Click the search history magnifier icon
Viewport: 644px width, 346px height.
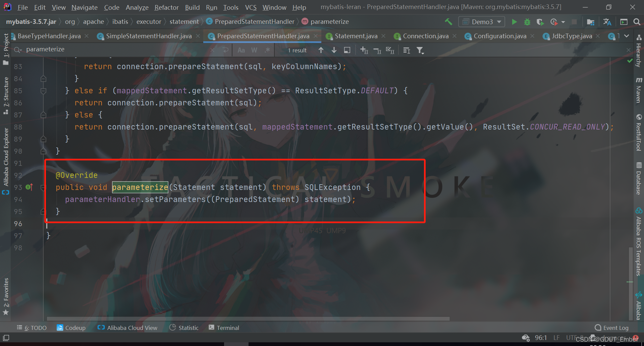[18, 50]
